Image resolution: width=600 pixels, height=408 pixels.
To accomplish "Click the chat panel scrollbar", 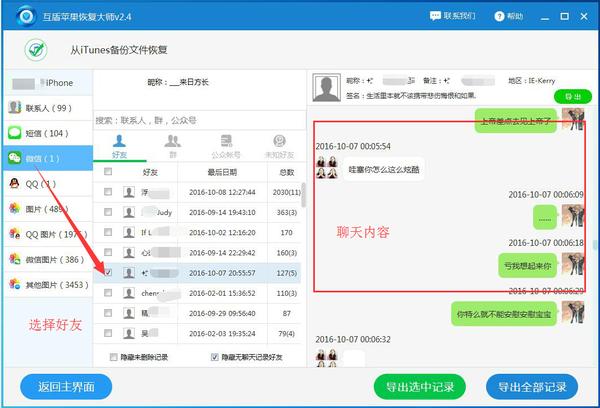I will point(595,245).
